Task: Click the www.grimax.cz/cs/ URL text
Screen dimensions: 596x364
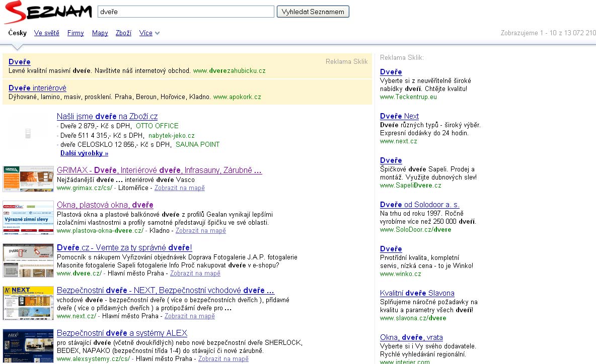Action: pyautogui.click(x=85, y=188)
